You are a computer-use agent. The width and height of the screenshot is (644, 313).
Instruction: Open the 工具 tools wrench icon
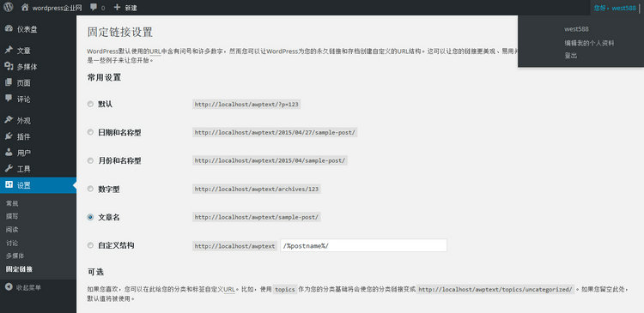coord(9,169)
